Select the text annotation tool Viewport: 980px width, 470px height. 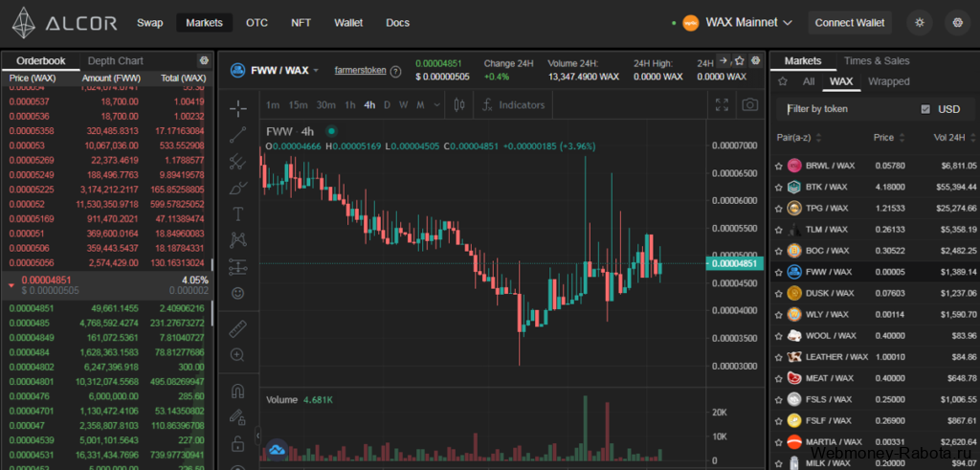(x=237, y=214)
